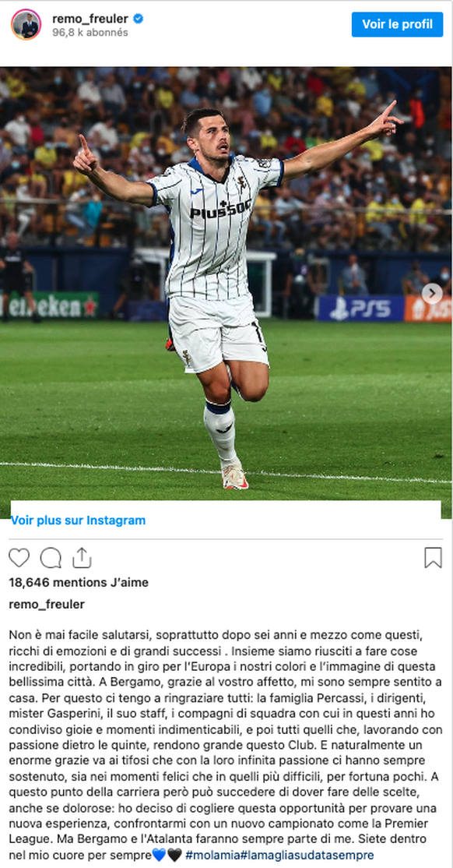Go to next photo with carousel arrow
Image resolution: width=453 pixels, height=868 pixels.
432,294
